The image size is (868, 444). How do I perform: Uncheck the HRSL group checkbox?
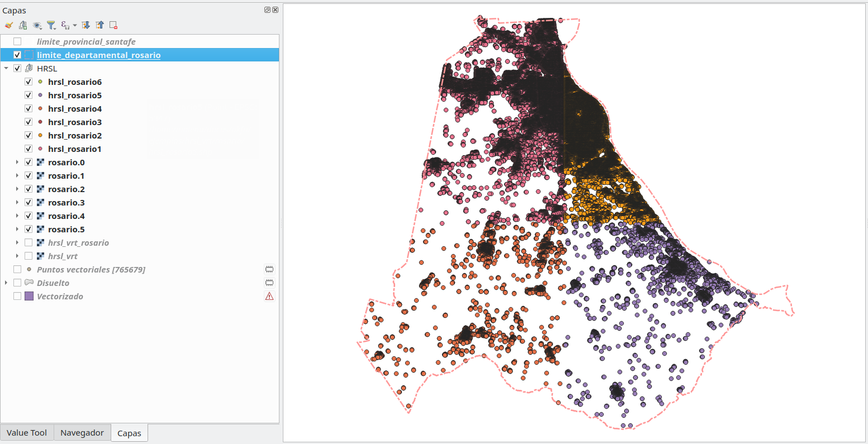17,69
